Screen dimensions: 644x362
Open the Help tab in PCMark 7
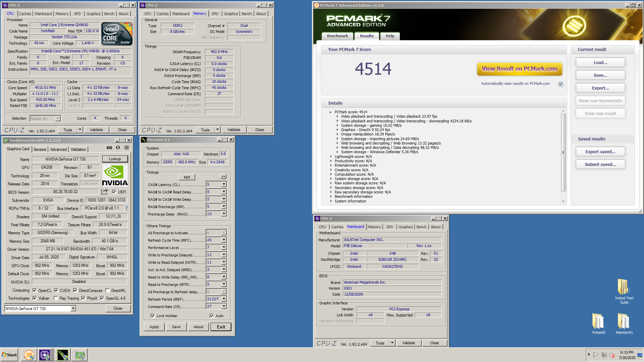[x=390, y=36]
